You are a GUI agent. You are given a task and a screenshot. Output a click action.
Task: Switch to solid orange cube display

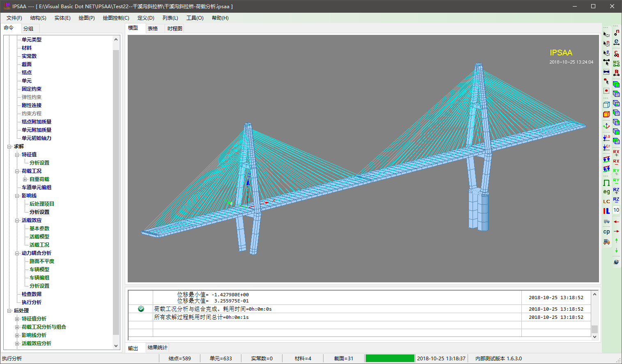[x=606, y=114]
